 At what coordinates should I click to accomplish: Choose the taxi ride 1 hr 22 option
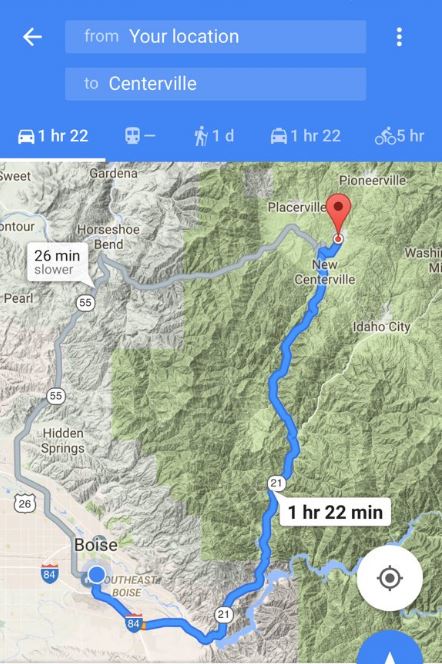305,136
